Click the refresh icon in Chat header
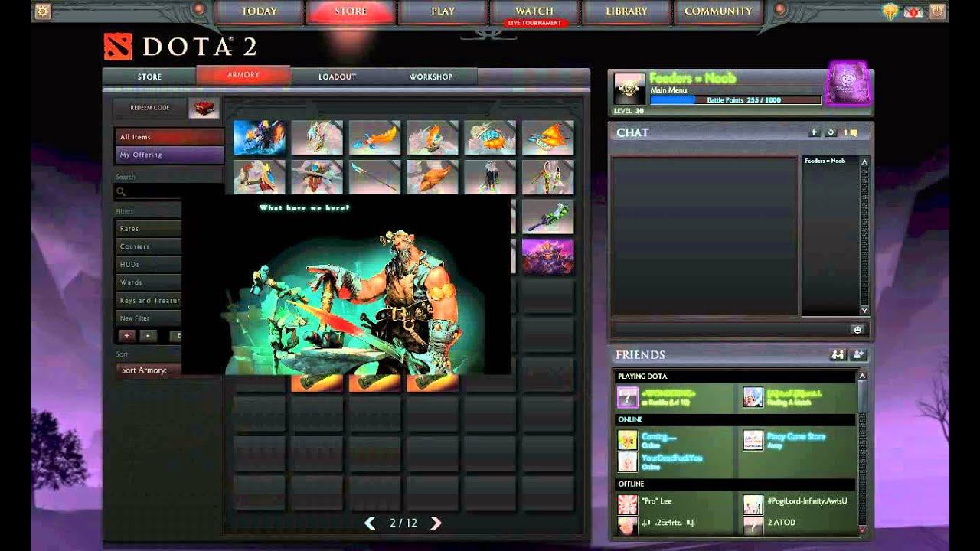Image resolution: width=980 pixels, height=551 pixels. point(831,132)
